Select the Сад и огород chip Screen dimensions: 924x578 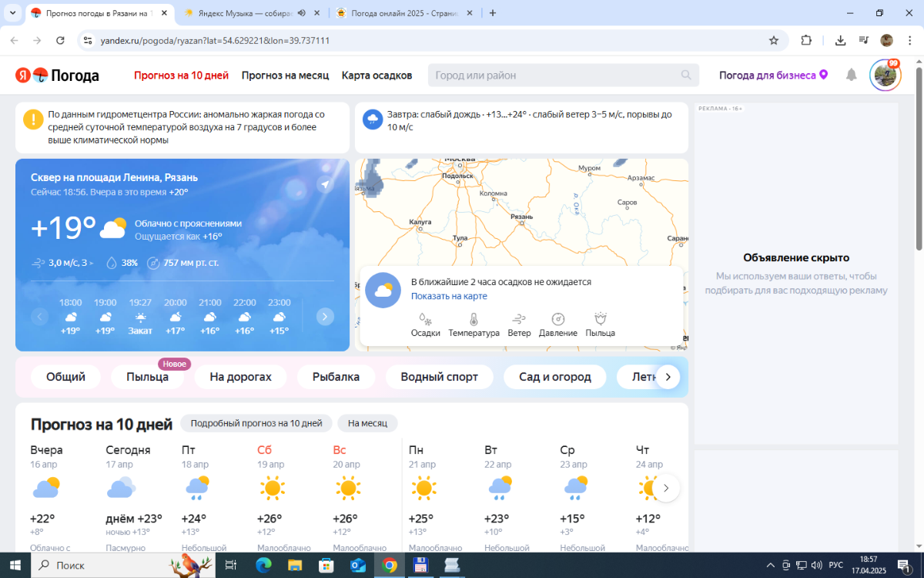tap(554, 377)
